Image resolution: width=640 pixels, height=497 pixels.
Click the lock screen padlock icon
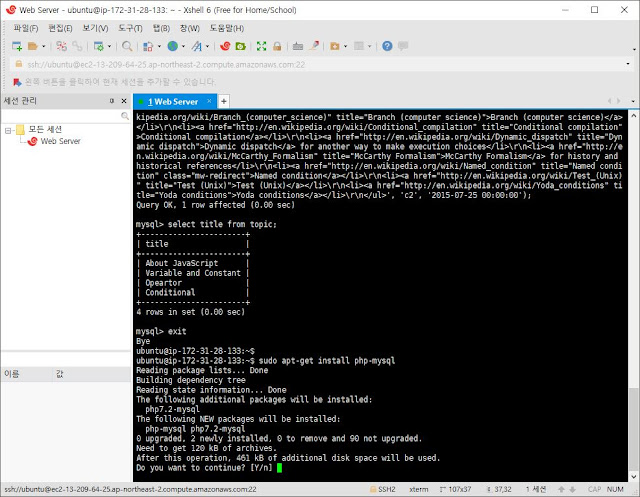point(277,46)
